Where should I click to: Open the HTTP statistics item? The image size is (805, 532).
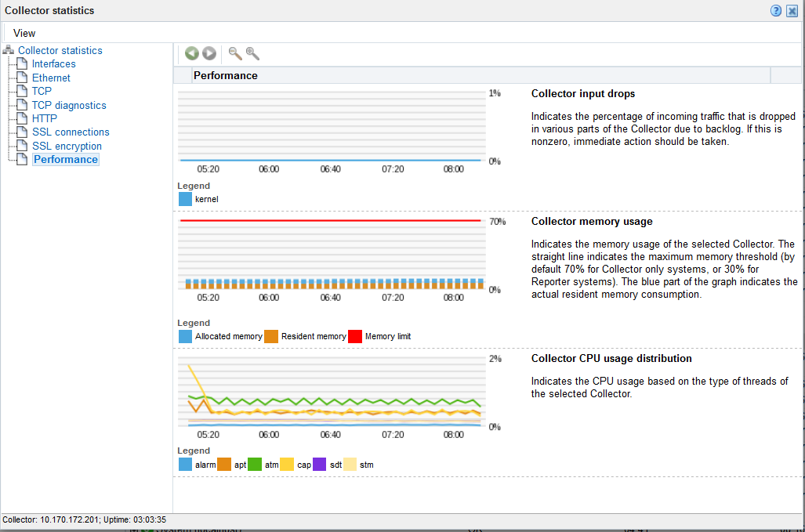(44, 118)
